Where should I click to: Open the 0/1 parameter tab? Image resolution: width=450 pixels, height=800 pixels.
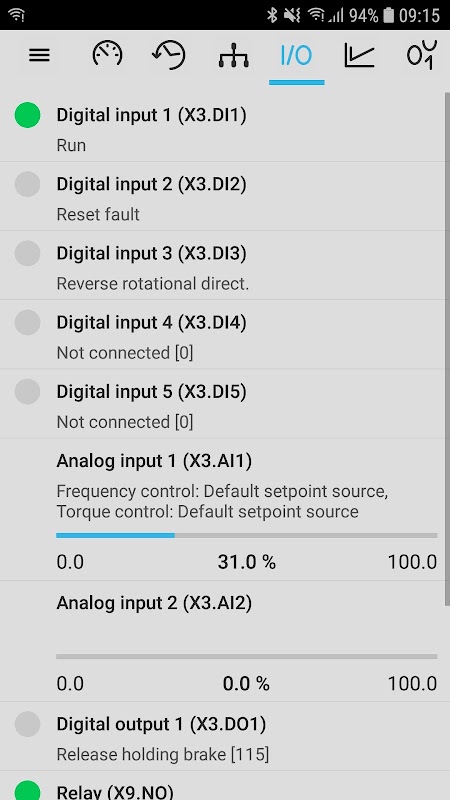422,55
